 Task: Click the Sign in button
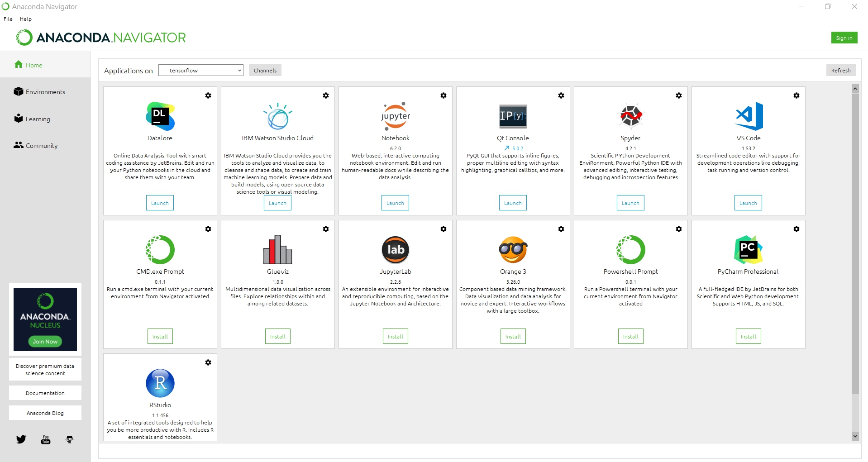pos(844,38)
